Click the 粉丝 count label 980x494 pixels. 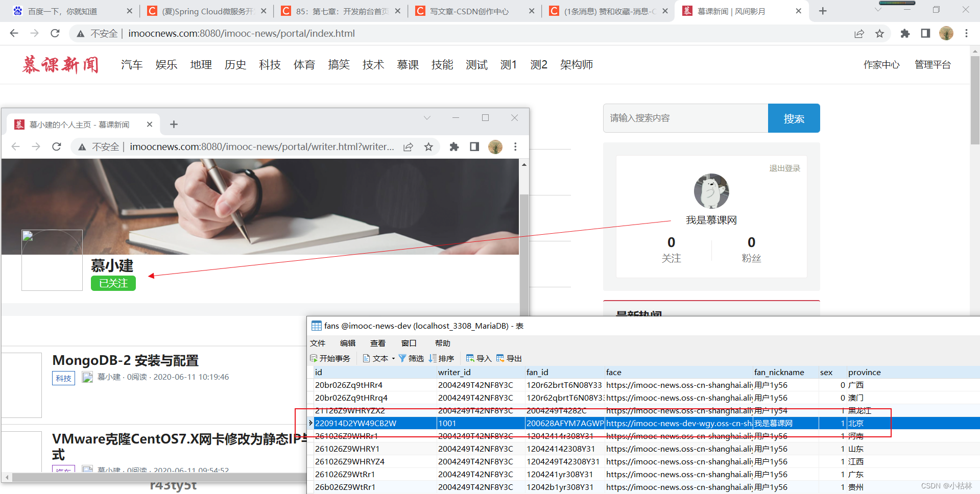[x=751, y=258]
